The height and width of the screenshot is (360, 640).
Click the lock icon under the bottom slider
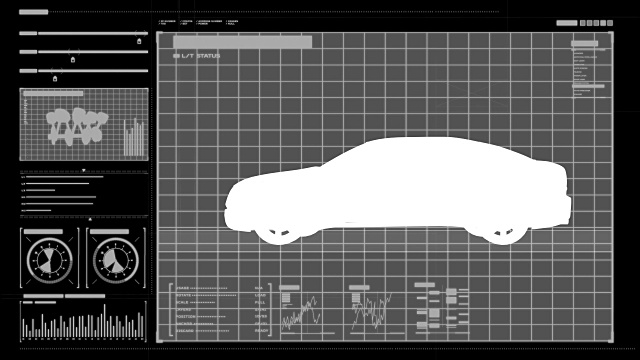[x=55, y=79]
